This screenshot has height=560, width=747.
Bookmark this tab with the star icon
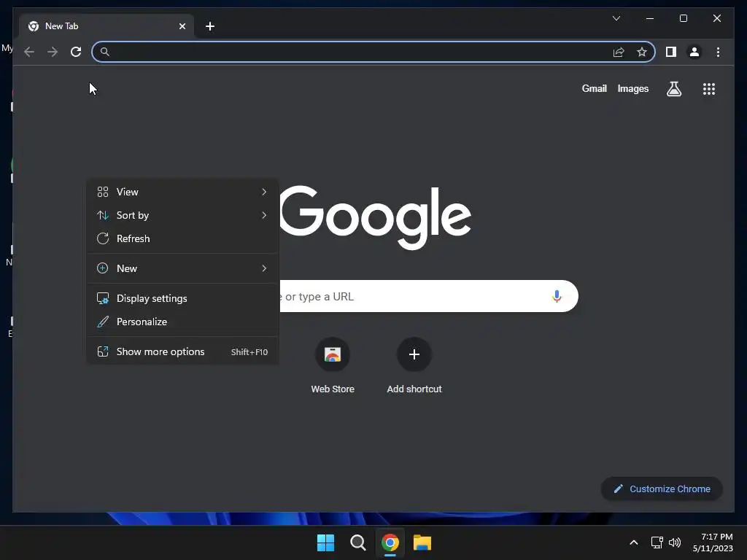(x=642, y=52)
